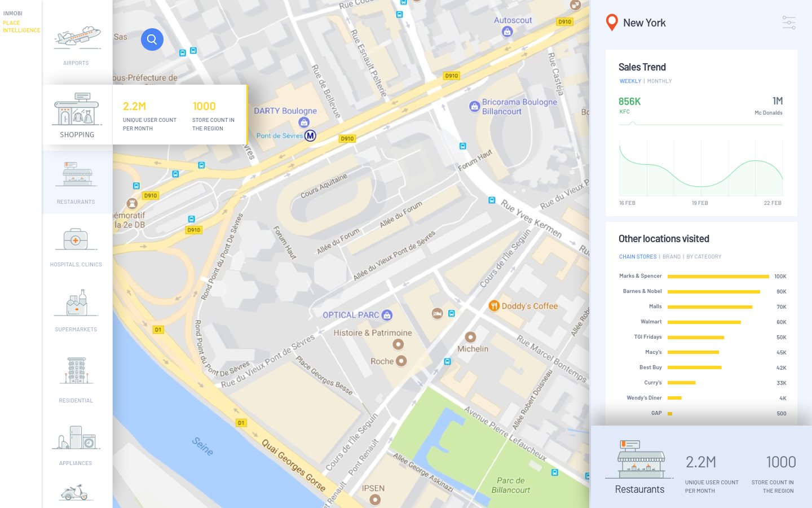
Task: Show the Chain Stores tab
Action: pos(638,257)
